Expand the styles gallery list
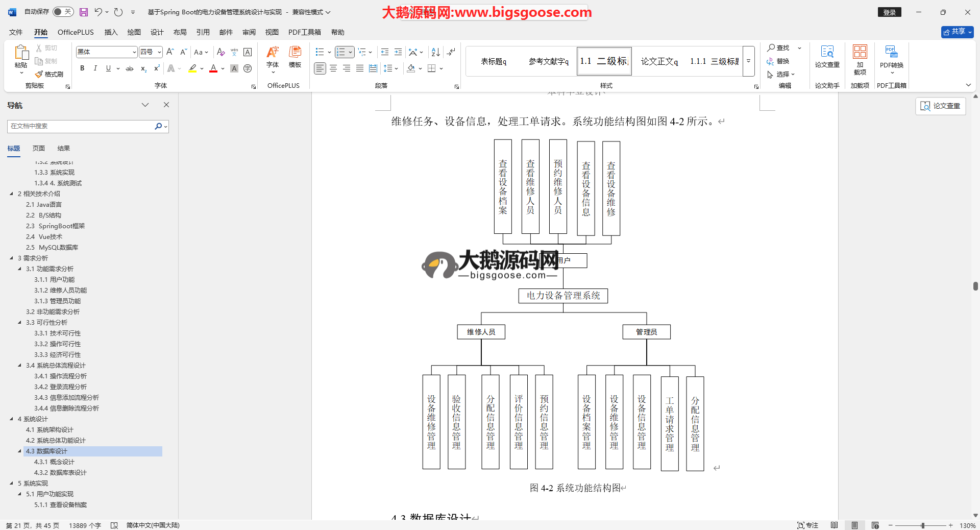980x530 pixels. point(748,61)
